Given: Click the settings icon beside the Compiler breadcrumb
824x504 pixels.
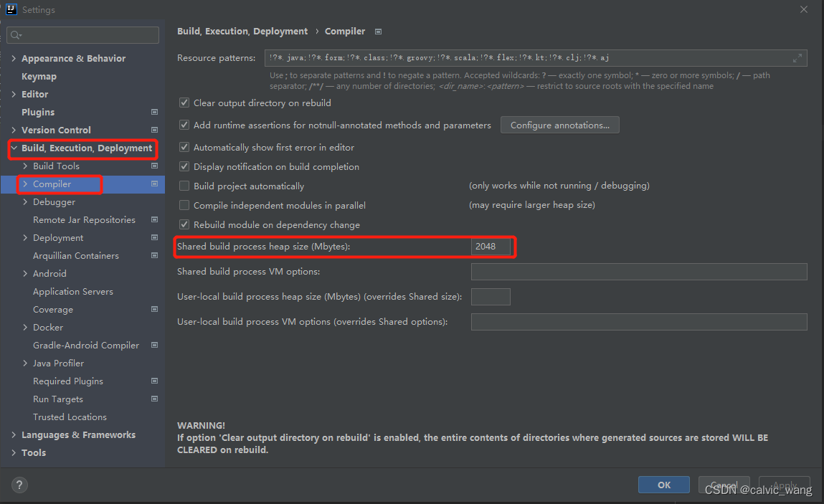Looking at the screenshot, I should tap(377, 32).
